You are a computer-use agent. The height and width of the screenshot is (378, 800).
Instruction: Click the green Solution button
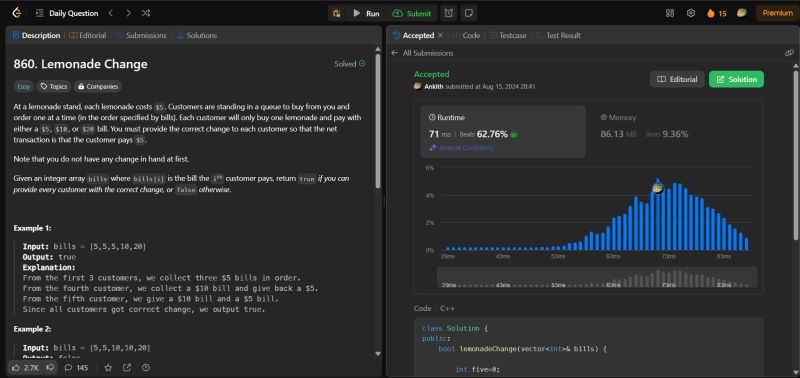point(736,79)
